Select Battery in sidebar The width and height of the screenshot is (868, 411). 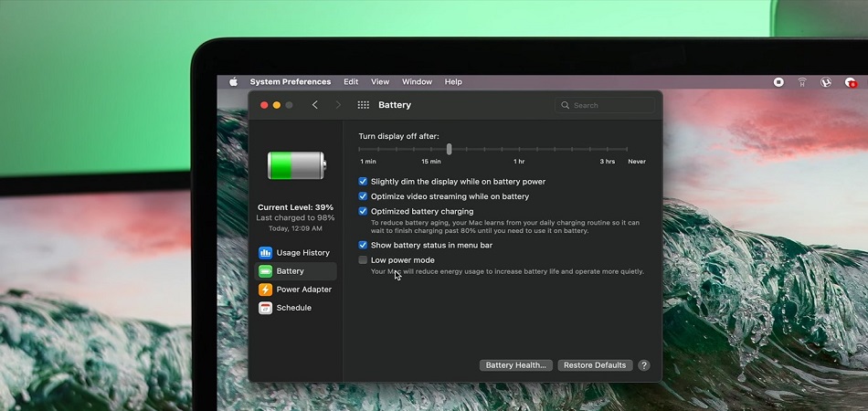tap(295, 271)
